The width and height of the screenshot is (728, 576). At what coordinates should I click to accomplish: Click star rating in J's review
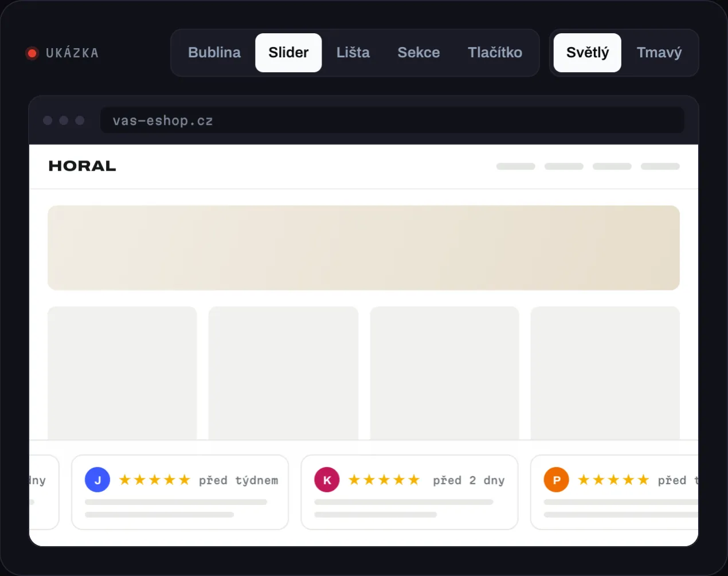[x=154, y=480]
